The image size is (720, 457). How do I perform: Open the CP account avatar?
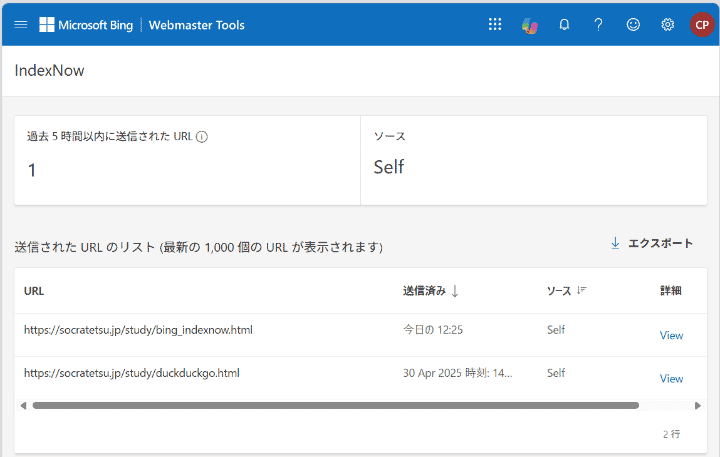pos(702,25)
